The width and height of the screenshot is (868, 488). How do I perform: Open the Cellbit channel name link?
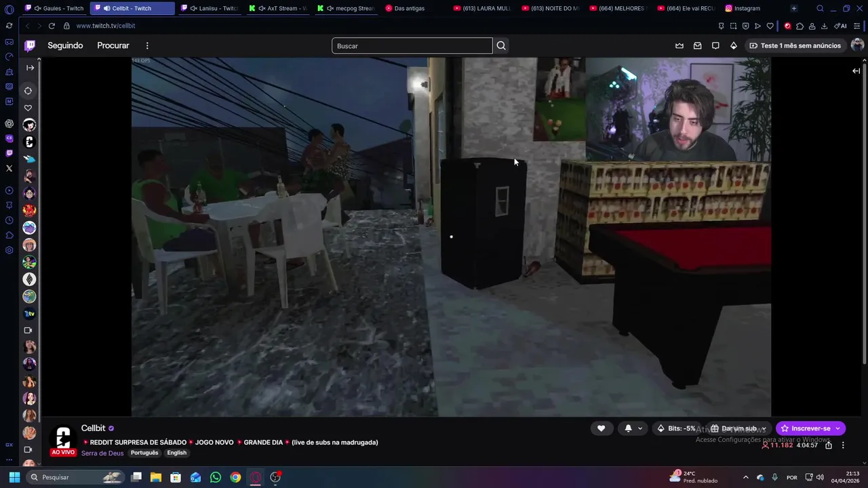[93, 428]
